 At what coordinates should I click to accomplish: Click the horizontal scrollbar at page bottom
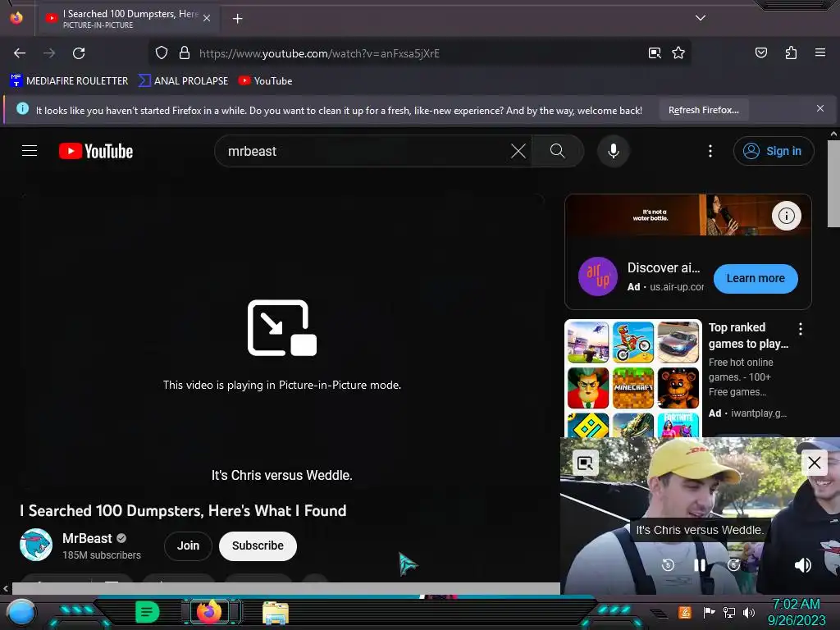click(286, 588)
